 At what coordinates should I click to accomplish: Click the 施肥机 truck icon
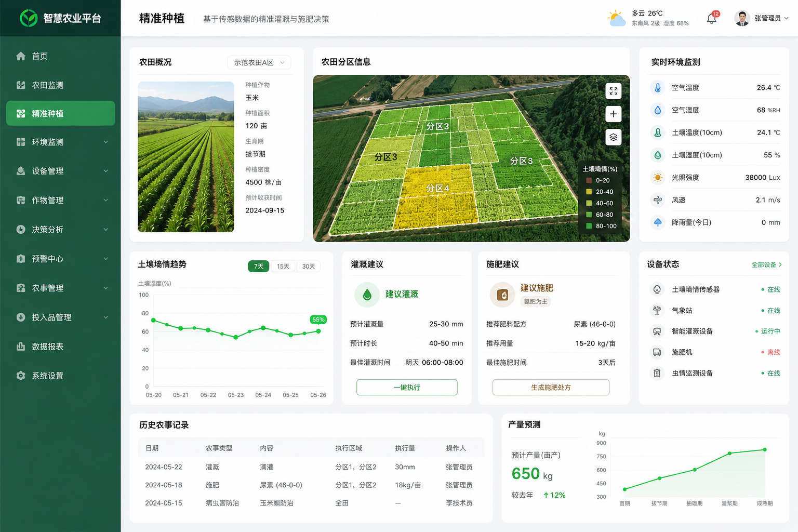(657, 352)
